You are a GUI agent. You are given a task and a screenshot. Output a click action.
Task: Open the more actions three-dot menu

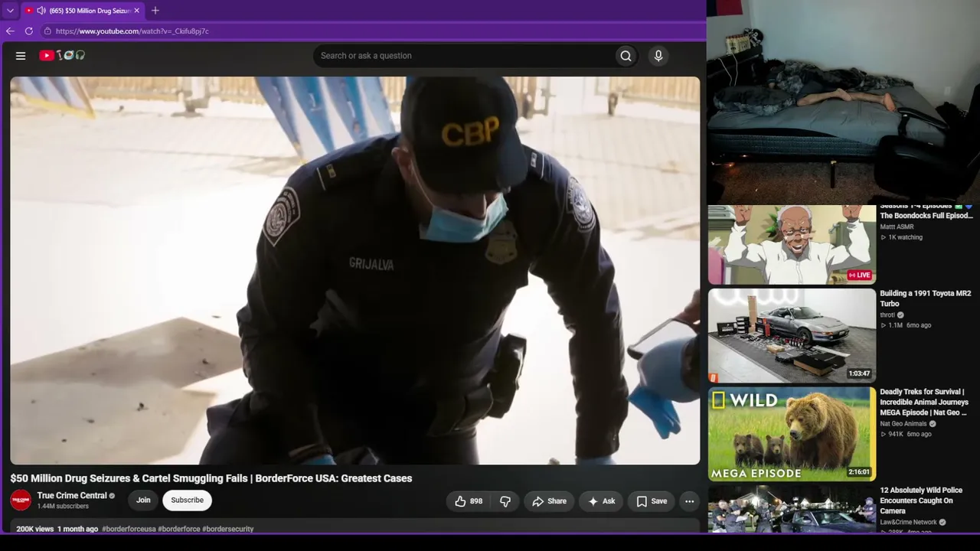[689, 501]
